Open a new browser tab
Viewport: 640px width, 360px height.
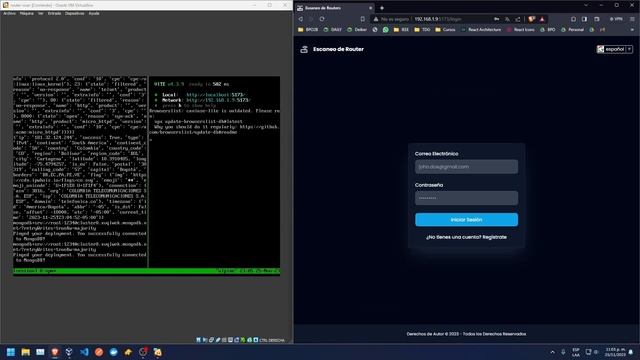click(382, 8)
